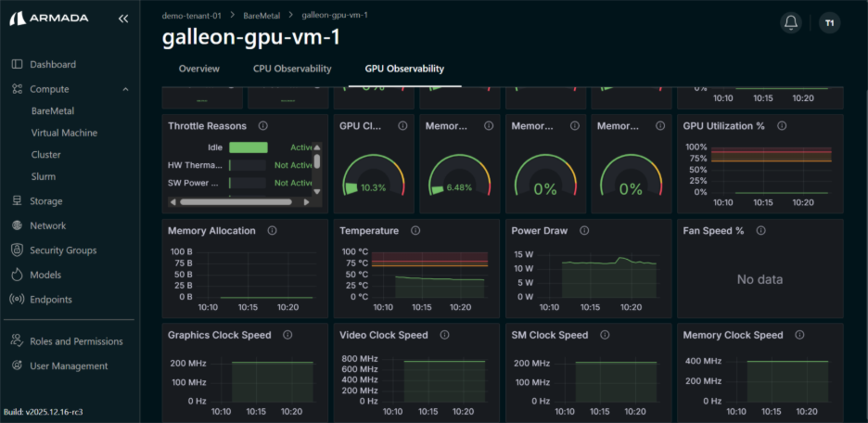Click info icon next to Fan Speed %
The image size is (868, 423).
760,230
